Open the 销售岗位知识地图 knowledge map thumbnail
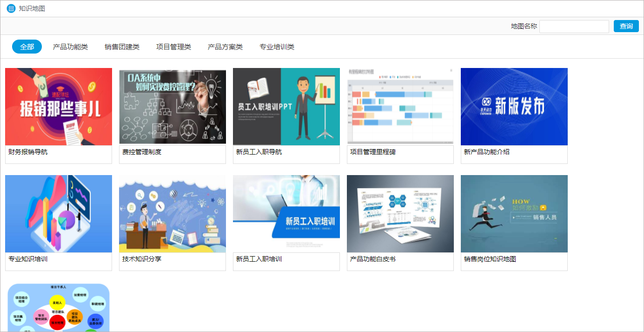This screenshot has width=644, height=332. [514, 214]
